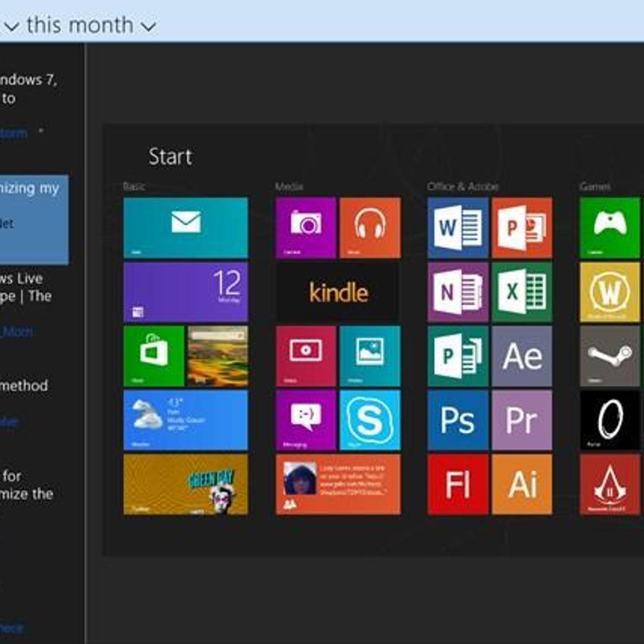Open the Music tile with headphones
644x644 pixels.
[x=370, y=228]
